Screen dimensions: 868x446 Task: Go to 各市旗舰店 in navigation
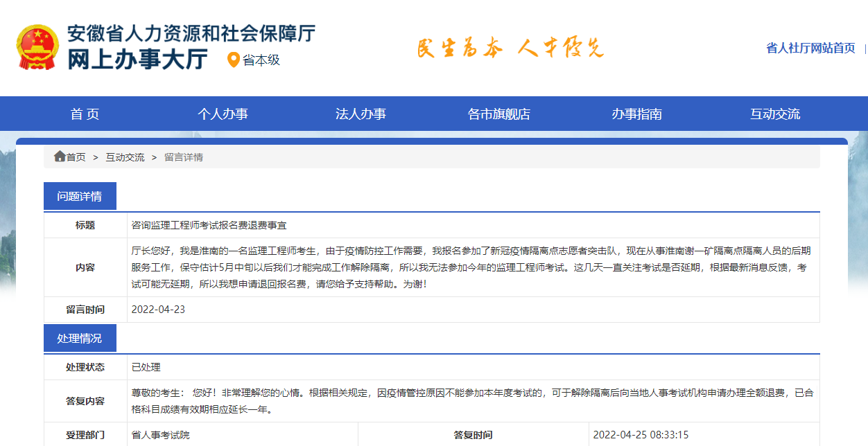(498, 114)
